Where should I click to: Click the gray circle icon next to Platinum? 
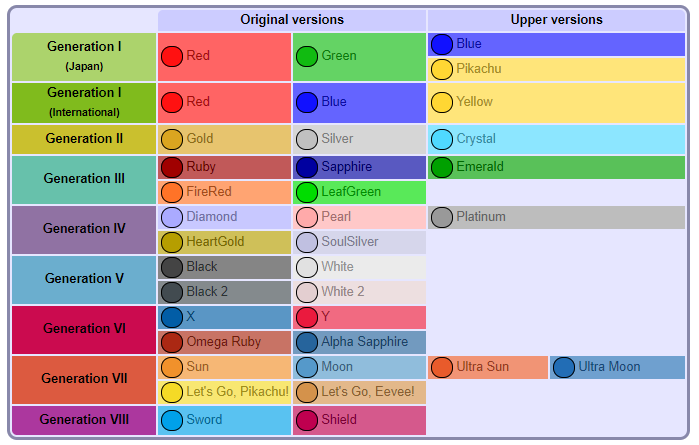point(442,217)
